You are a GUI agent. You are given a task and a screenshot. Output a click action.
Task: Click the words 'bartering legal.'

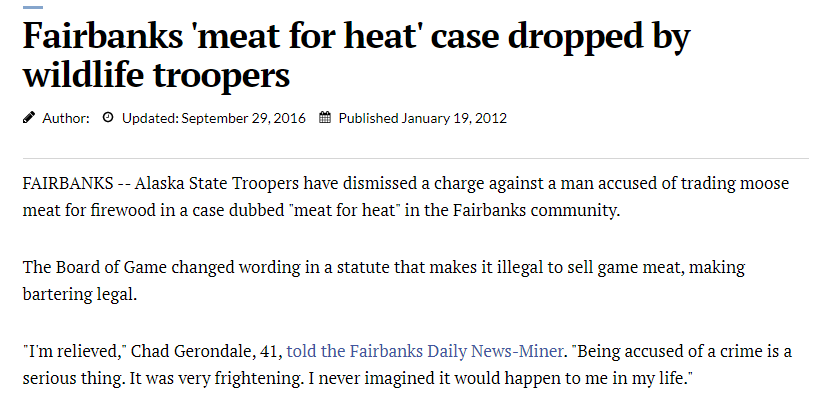(x=80, y=294)
